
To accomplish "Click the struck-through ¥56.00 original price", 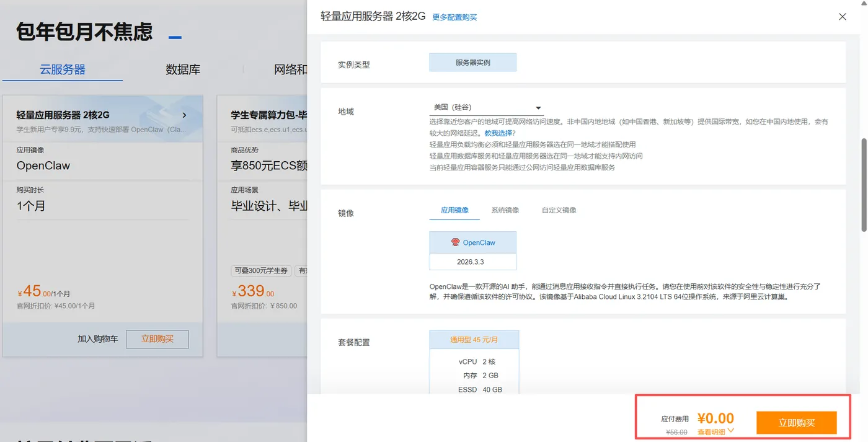I will pyautogui.click(x=676, y=432).
